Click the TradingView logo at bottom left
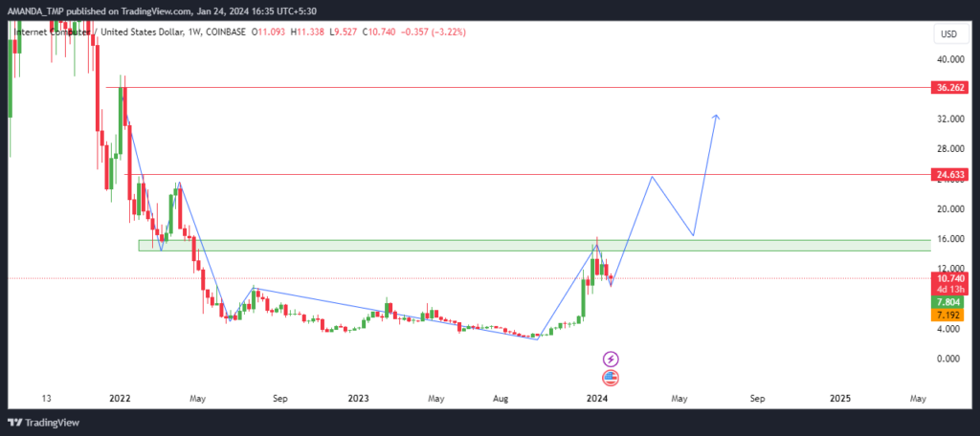Image resolution: width=980 pixels, height=436 pixels. [x=44, y=423]
